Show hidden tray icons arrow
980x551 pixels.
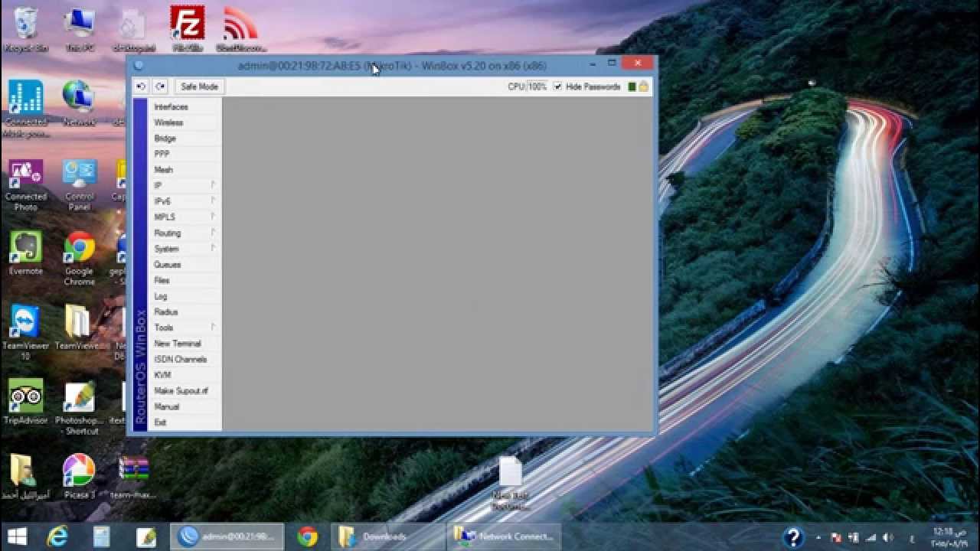[818, 537]
